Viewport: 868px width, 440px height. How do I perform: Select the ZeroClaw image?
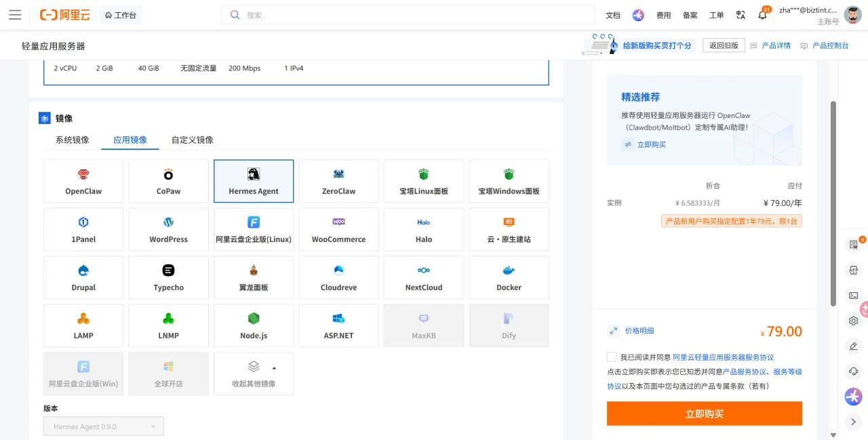click(338, 181)
